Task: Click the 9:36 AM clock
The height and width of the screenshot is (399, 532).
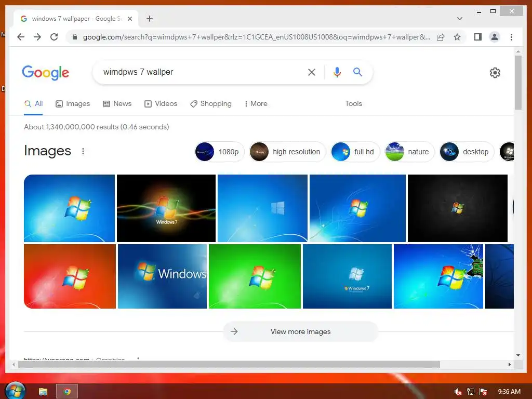Action: (509, 392)
